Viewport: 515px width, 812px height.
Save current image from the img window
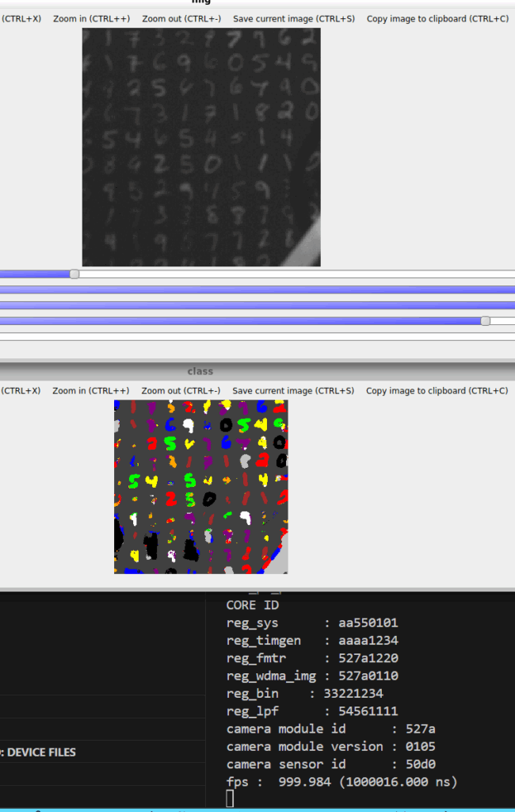[x=294, y=18]
